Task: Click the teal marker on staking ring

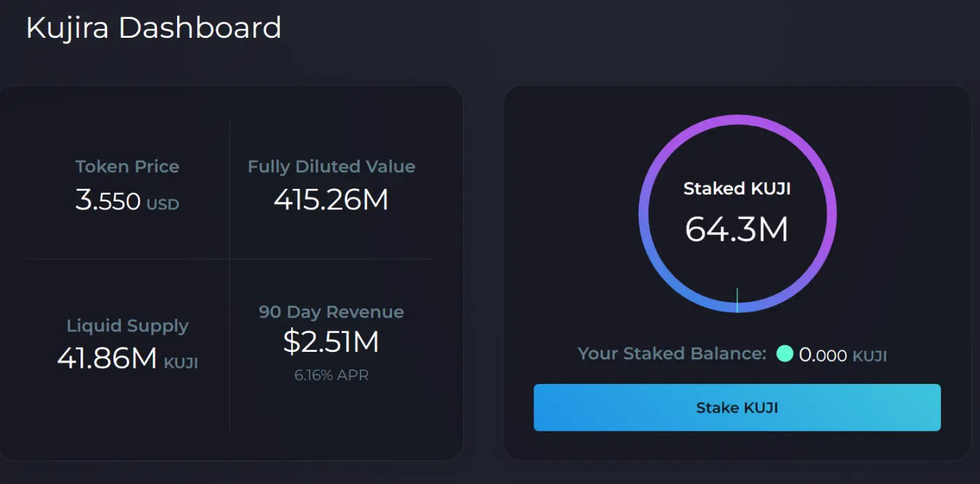Action: click(737, 300)
